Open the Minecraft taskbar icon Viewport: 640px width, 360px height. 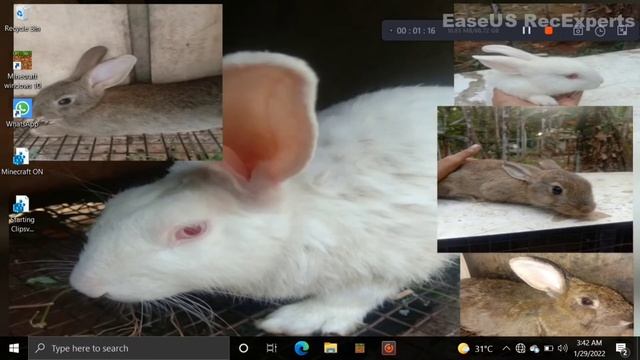[x=360, y=348]
